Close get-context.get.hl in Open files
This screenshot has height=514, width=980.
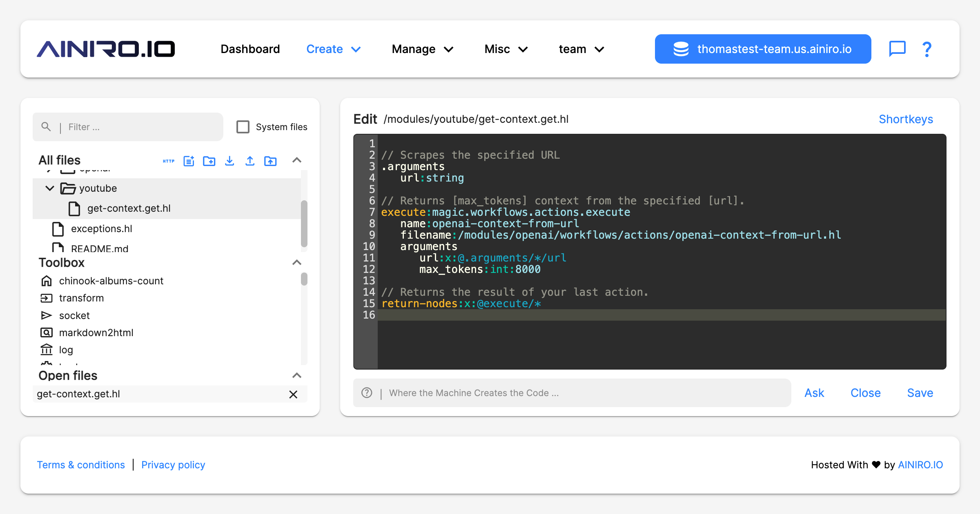[293, 394]
